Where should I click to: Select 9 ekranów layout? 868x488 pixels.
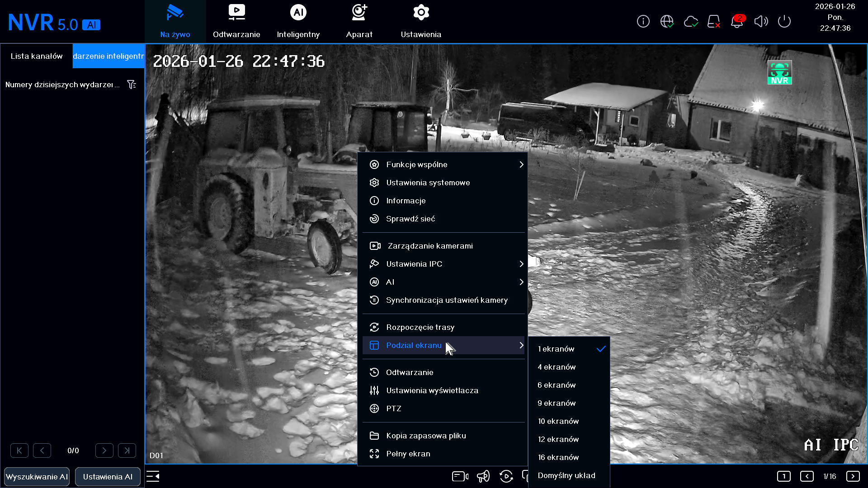(569, 403)
